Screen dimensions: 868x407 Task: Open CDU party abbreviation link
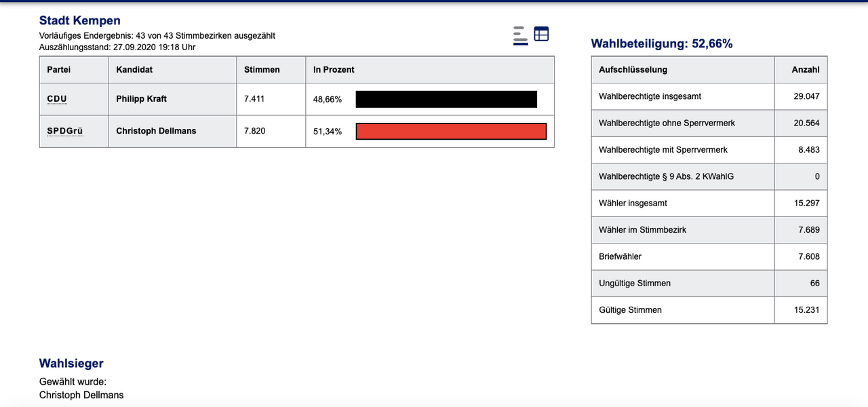pyautogui.click(x=57, y=99)
